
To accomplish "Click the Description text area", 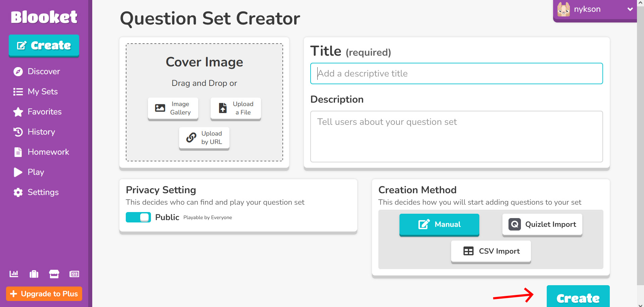I will coord(457,137).
